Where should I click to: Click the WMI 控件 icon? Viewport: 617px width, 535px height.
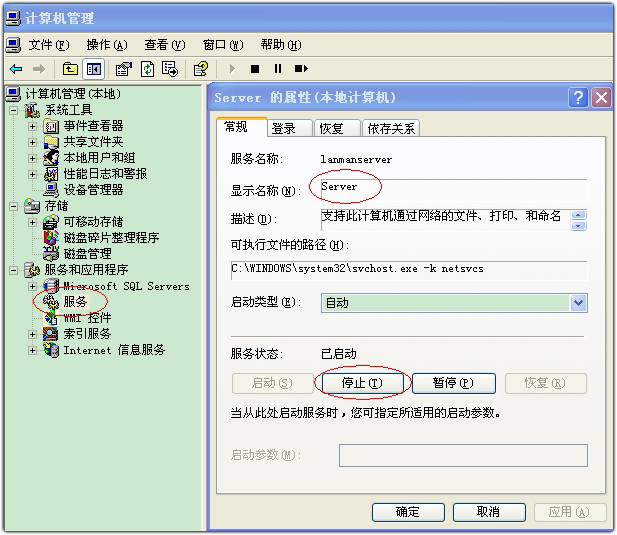pyautogui.click(x=51, y=318)
